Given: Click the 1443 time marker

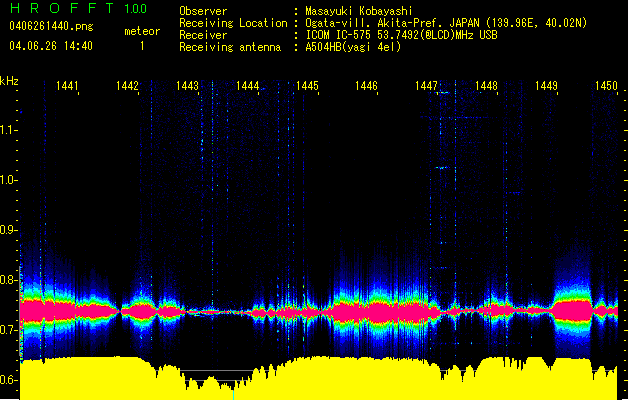Looking at the screenshot, I should click(x=187, y=86).
